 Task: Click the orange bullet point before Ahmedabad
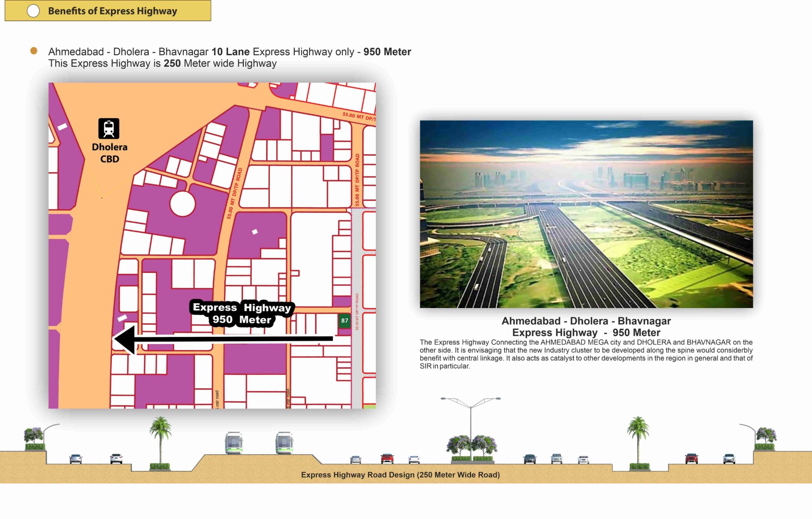coord(34,51)
